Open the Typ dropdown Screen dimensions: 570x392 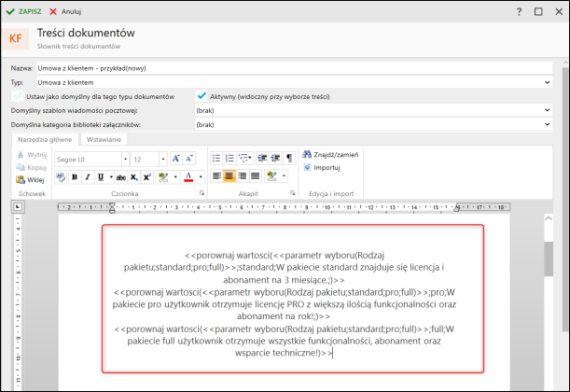(x=547, y=82)
